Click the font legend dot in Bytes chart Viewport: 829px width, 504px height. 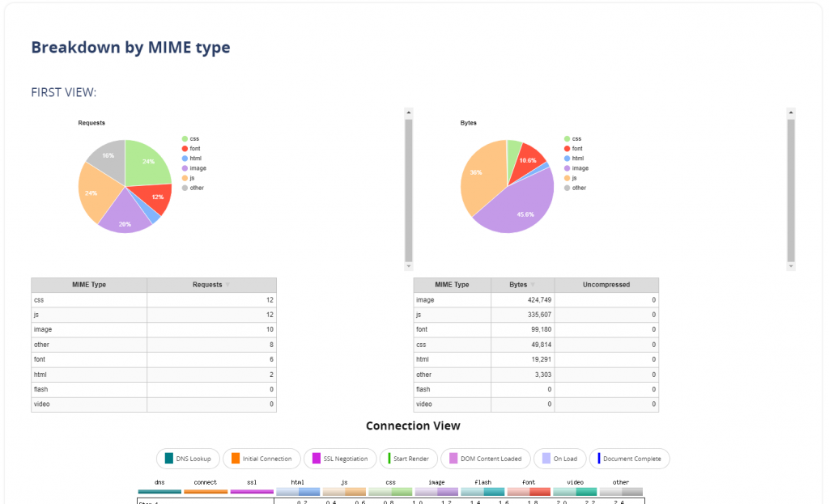point(567,149)
